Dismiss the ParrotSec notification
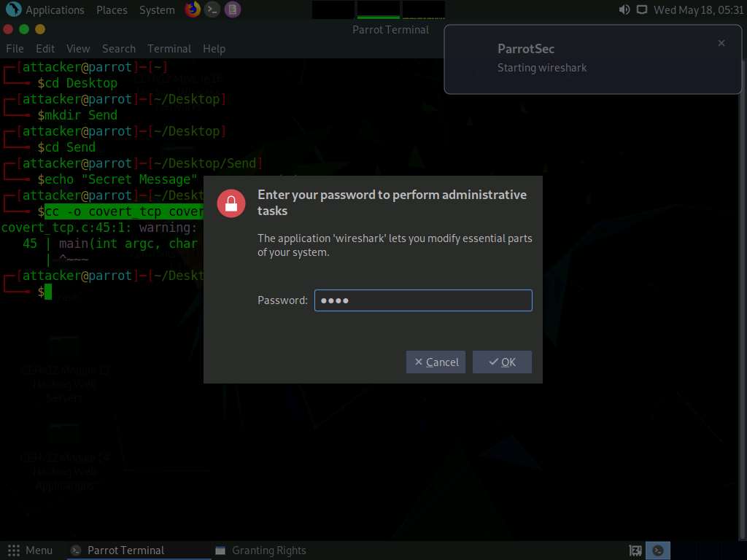 point(721,43)
